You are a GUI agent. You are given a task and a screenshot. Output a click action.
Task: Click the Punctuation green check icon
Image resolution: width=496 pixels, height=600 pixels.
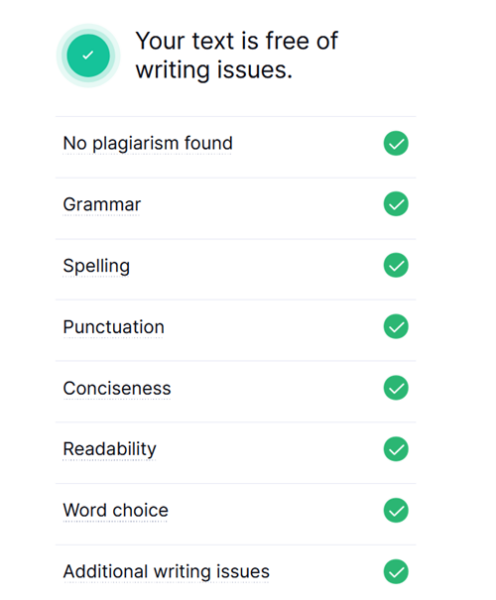396,326
